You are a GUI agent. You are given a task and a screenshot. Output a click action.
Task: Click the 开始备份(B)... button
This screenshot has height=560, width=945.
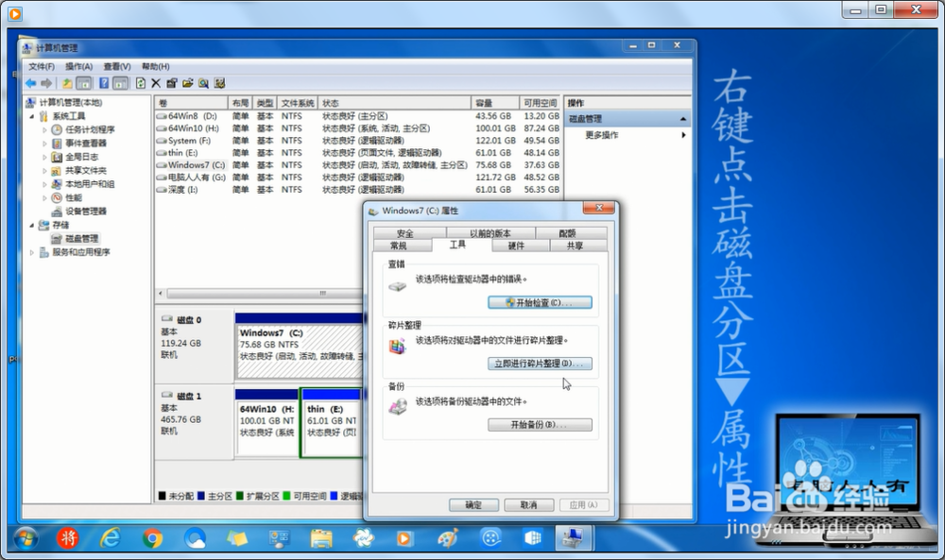(540, 425)
